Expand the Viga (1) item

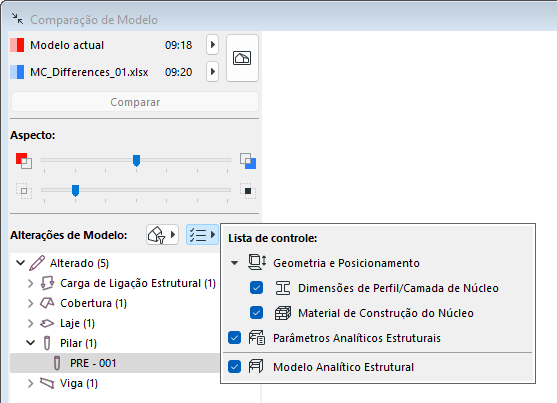point(31,383)
